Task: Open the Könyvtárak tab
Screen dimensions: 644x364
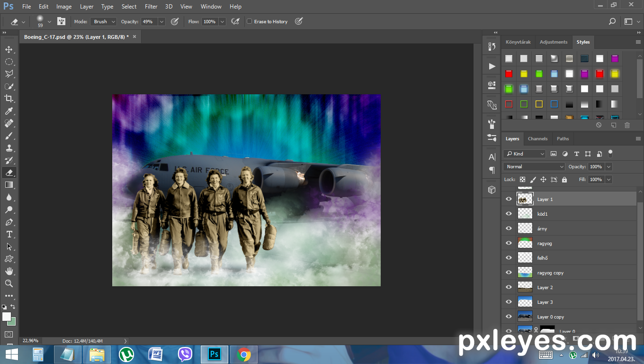Action: [518, 42]
